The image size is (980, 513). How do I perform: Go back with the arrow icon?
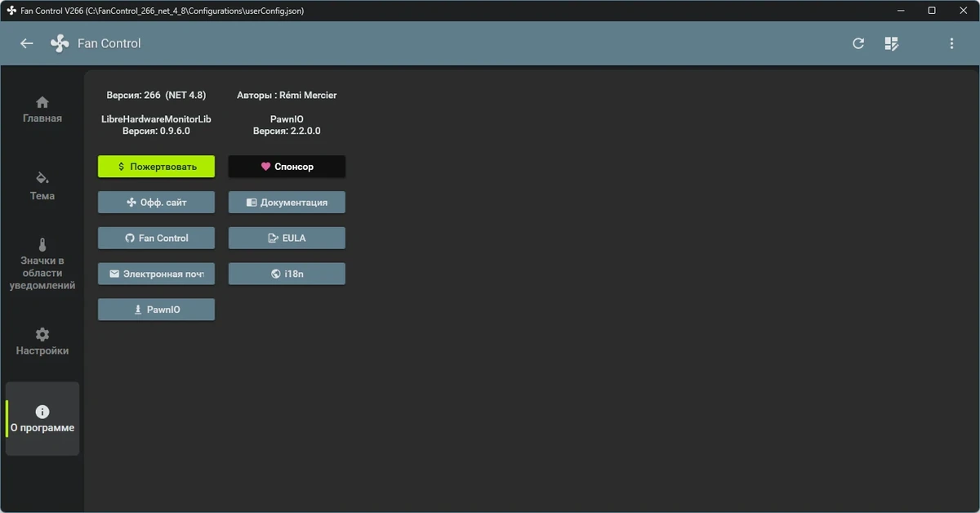click(27, 43)
